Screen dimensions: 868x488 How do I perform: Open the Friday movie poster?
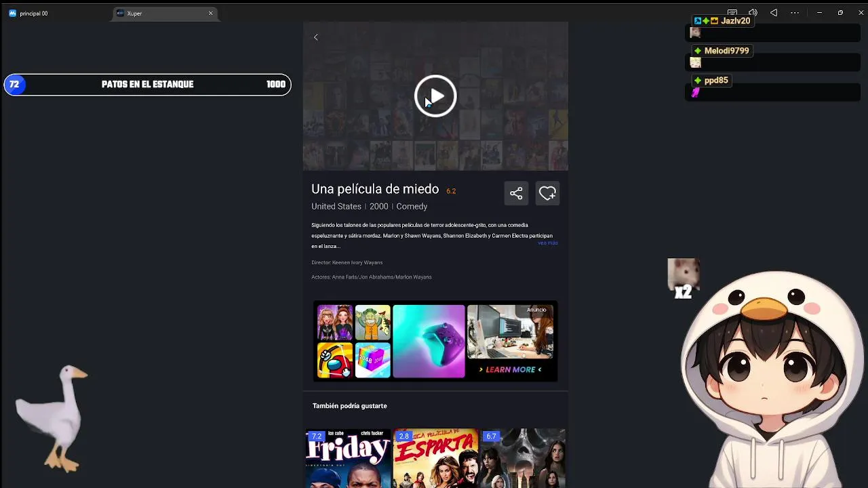[348, 458]
